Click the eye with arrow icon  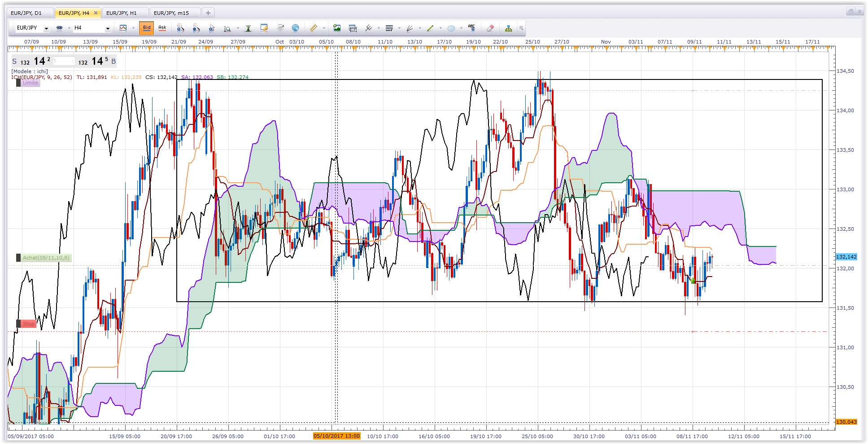pyautogui.click(x=280, y=28)
